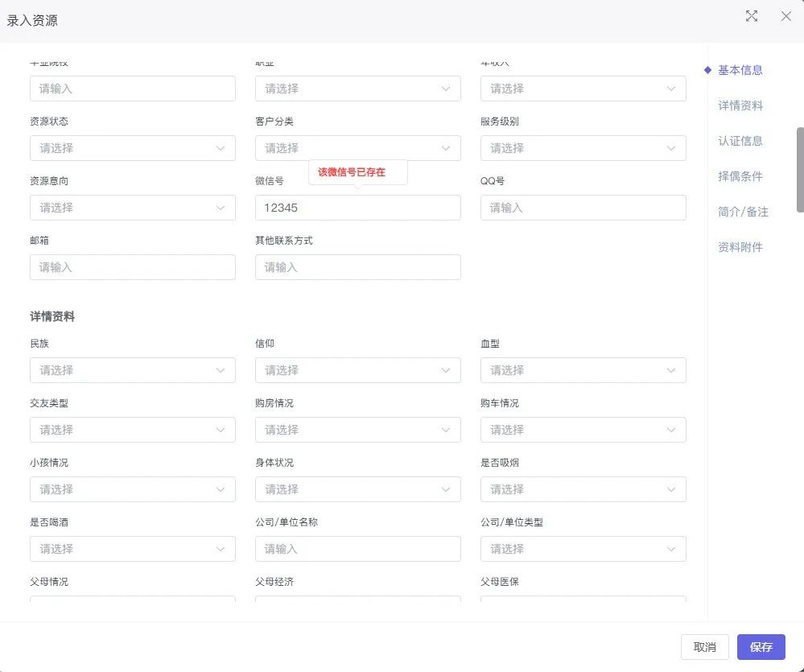Expand the 客户分类 dropdown
Image resolution: width=804 pixels, height=672 pixels.
point(357,148)
